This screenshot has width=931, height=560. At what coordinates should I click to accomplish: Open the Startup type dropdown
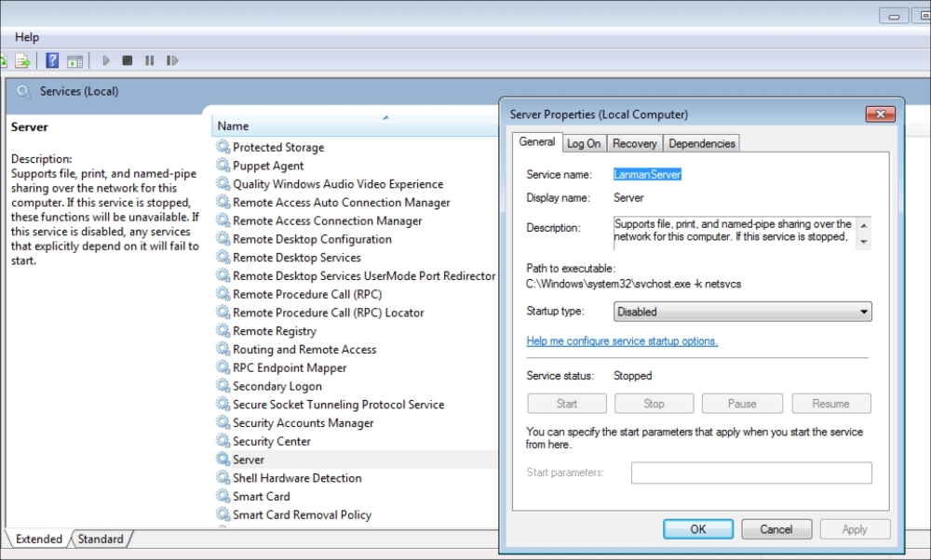pos(742,312)
